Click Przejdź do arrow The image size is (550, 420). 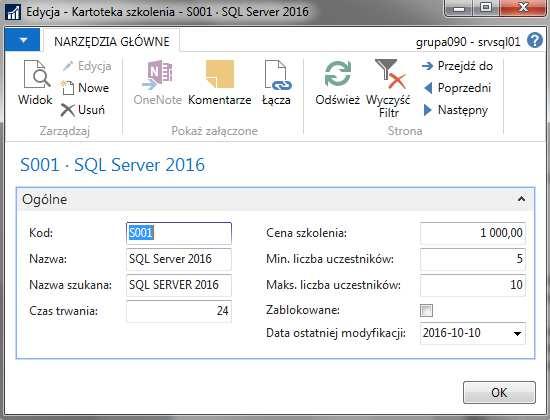pyautogui.click(x=427, y=66)
